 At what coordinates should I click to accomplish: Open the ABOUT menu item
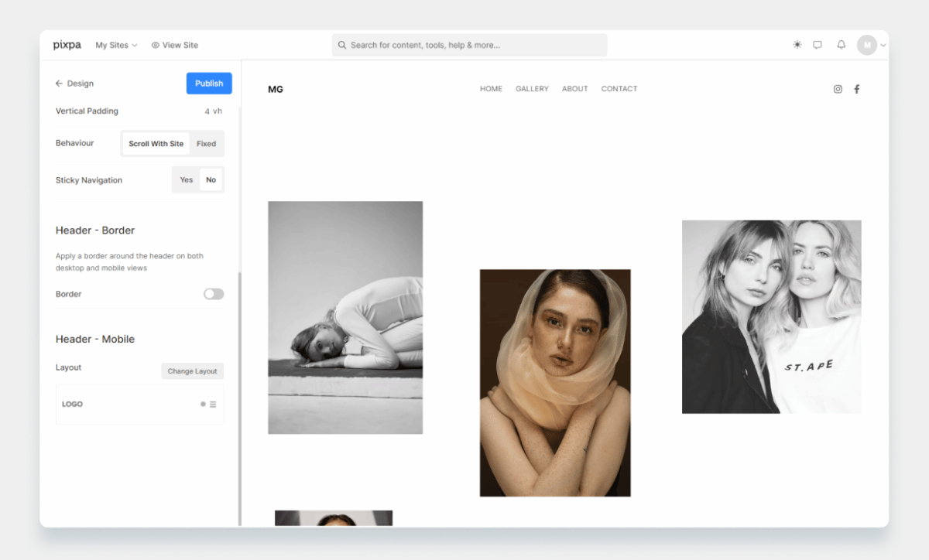575,89
